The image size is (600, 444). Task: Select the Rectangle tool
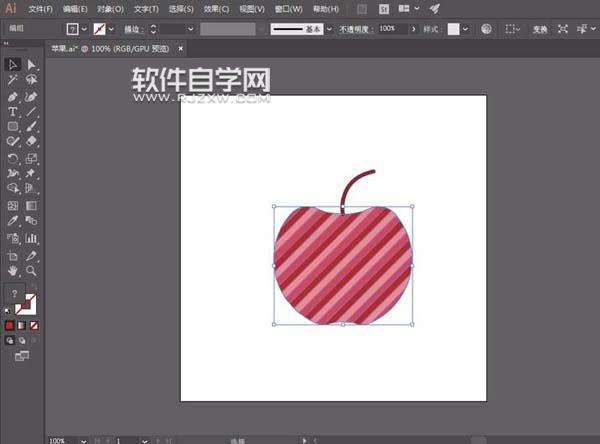coord(13,127)
